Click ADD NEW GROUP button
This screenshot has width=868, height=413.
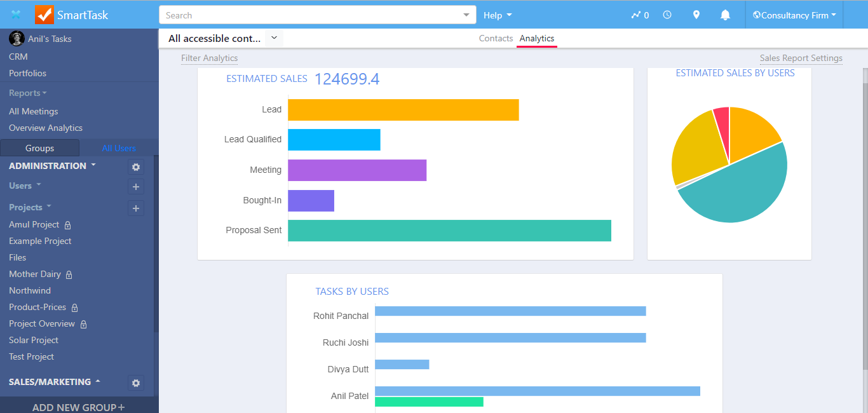(79, 407)
